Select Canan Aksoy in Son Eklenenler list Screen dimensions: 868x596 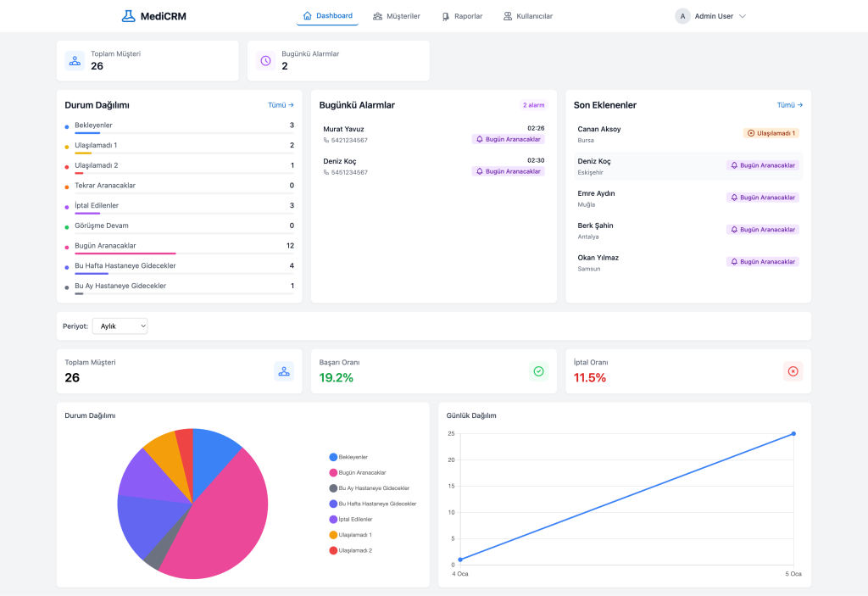click(x=599, y=130)
